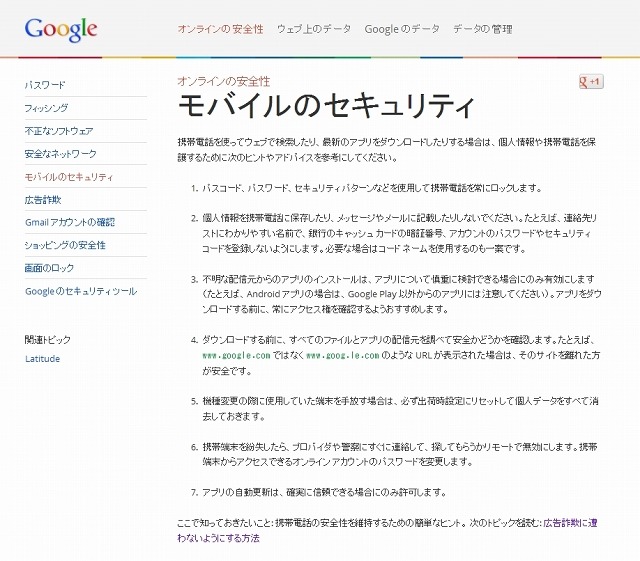
Task: Click the モバイルのセキュリティ page heading
Action: click(x=325, y=105)
